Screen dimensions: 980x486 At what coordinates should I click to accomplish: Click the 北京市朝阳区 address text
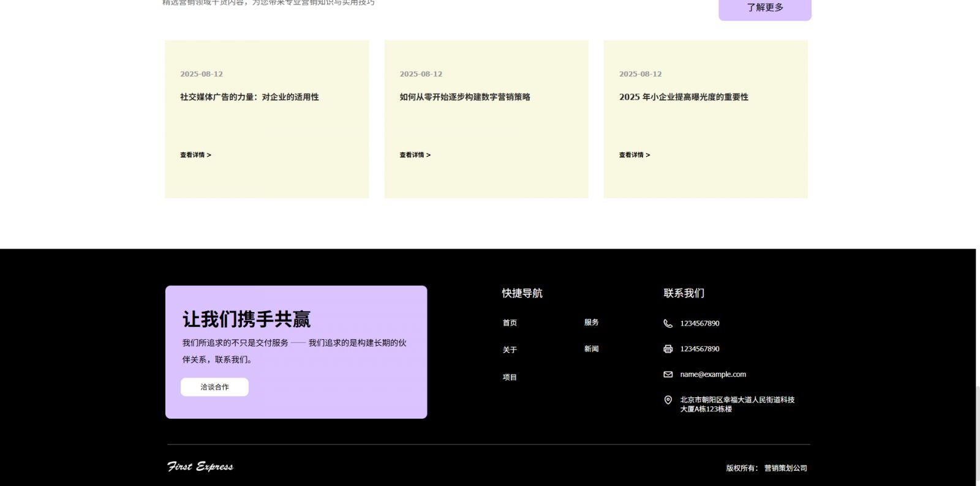point(737,404)
